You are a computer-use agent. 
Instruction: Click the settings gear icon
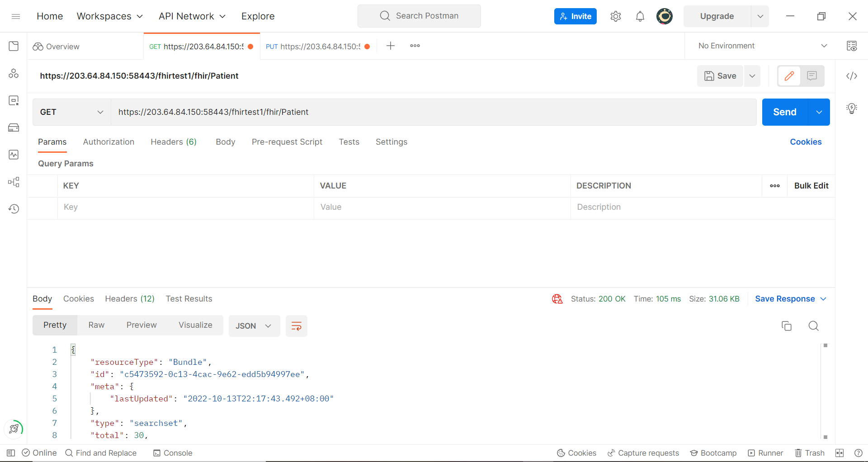pyautogui.click(x=615, y=16)
